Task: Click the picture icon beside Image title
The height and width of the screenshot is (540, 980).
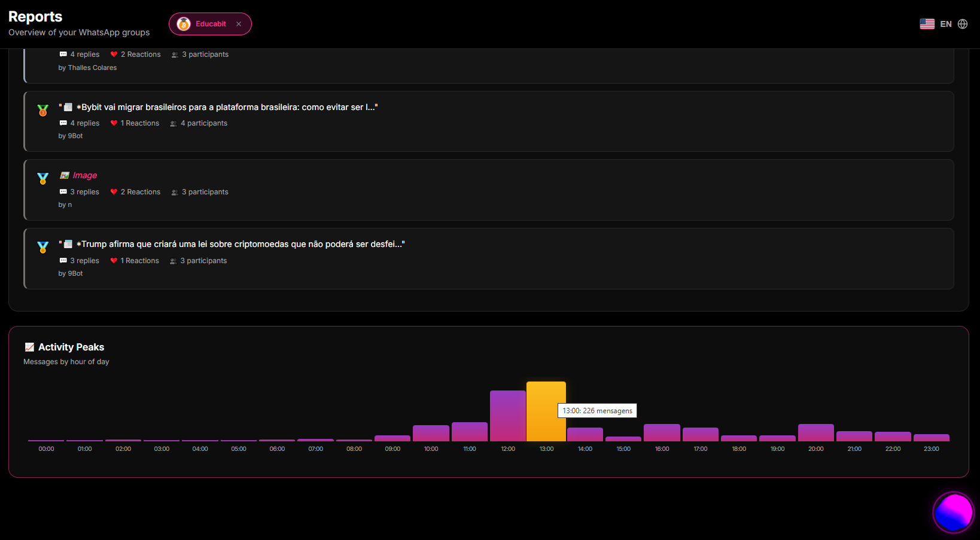Action: coord(65,175)
